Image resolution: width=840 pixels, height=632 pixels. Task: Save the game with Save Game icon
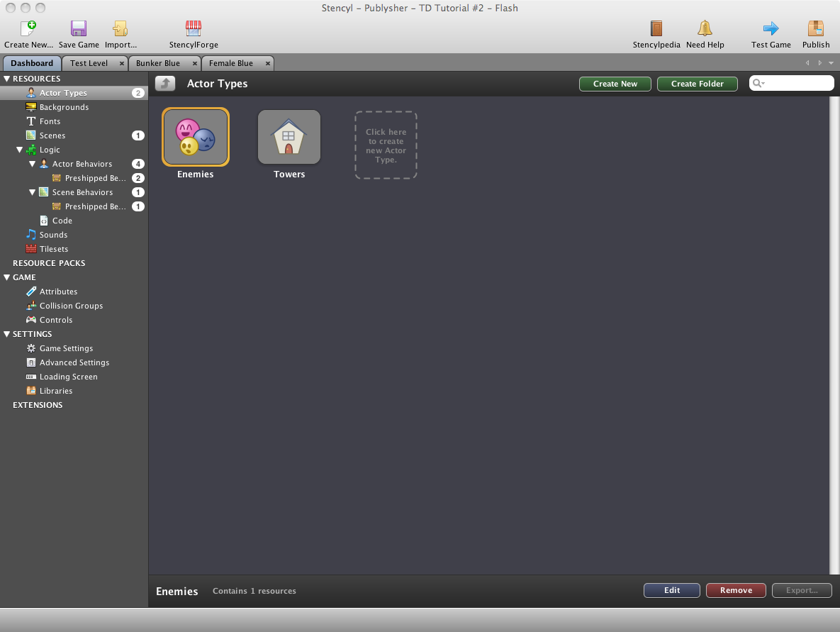point(79,28)
